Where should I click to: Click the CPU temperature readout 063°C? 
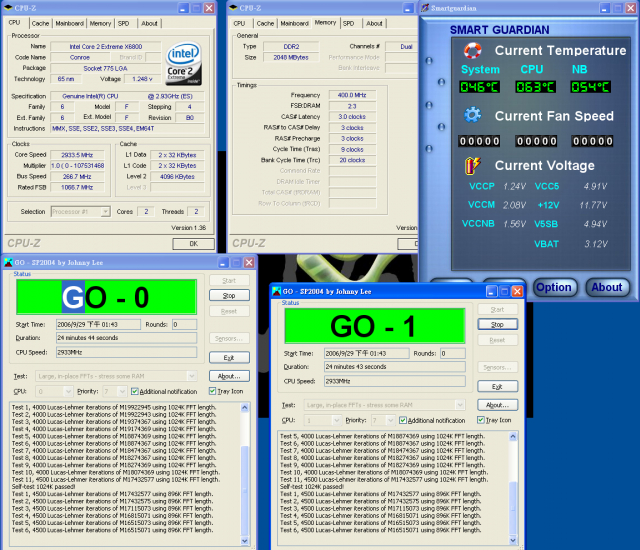(535, 87)
